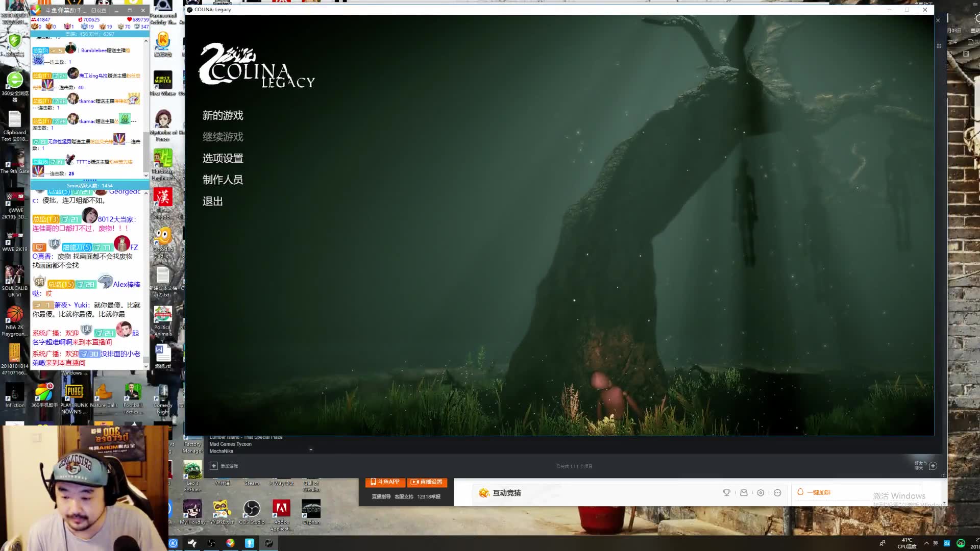Click 添加游戏 add game button in Steam
The image size is (980, 551).
[224, 466]
